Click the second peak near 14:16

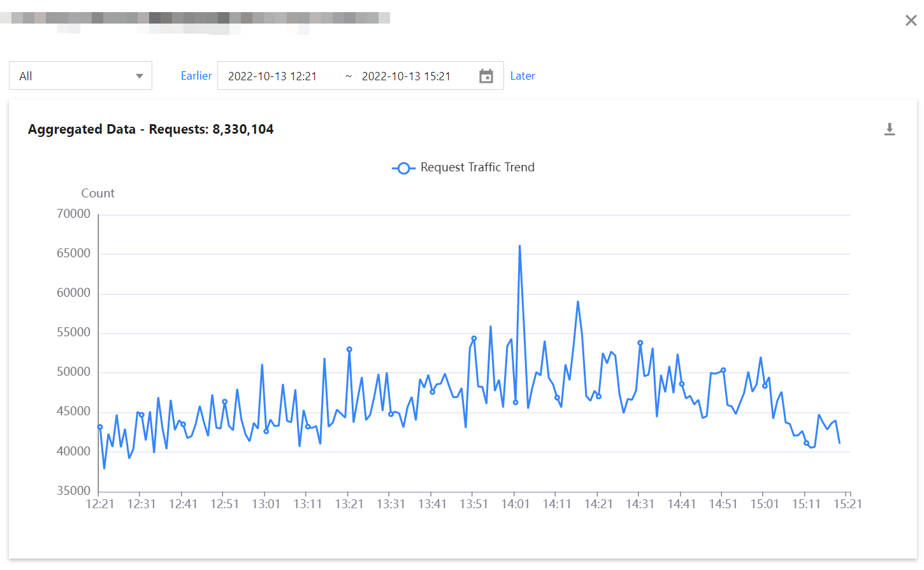(578, 302)
